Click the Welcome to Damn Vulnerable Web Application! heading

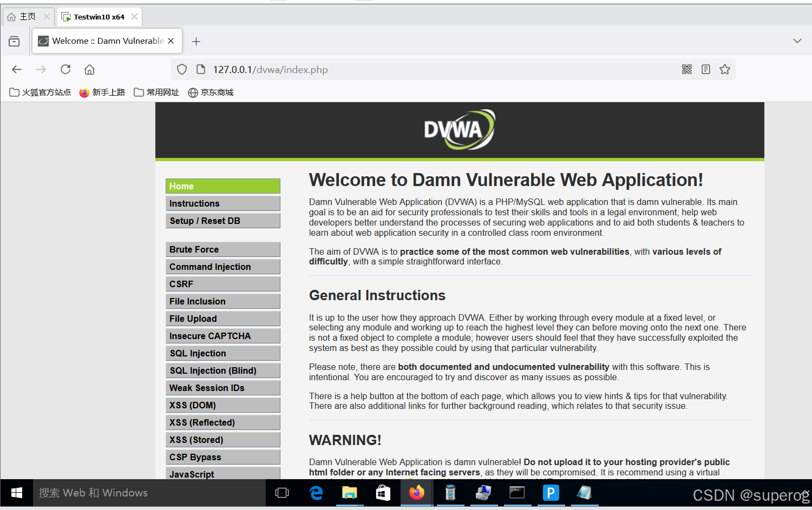(506, 180)
